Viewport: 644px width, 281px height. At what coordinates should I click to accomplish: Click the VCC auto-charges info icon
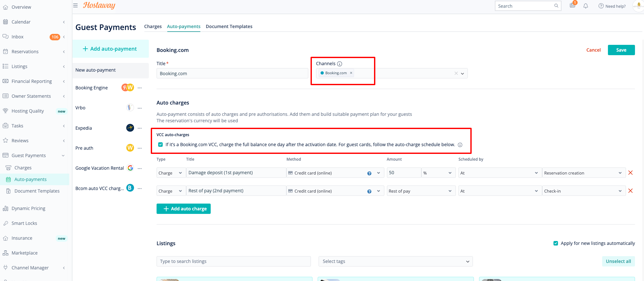point(460,145)
